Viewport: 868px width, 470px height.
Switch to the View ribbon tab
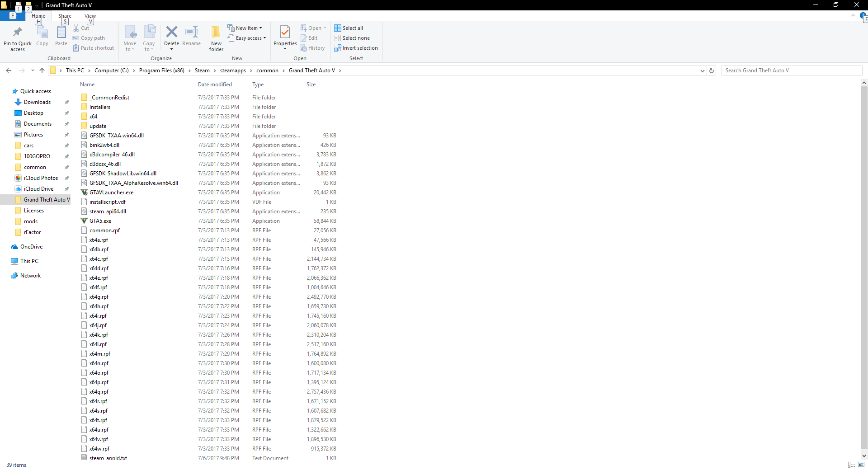pyautogui.click(x=90, y=16)
